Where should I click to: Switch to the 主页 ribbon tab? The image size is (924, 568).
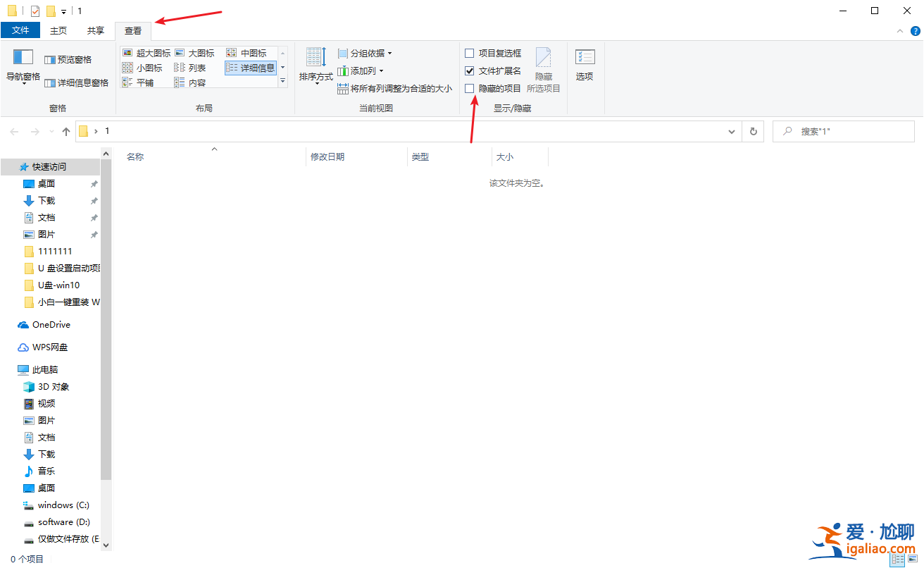pos(58,30)
